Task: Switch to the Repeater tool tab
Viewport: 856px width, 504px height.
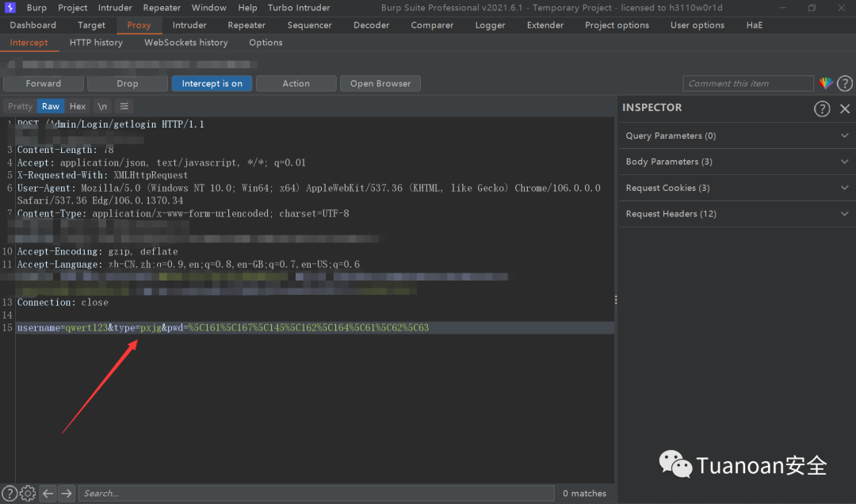Action: [246, 25]
